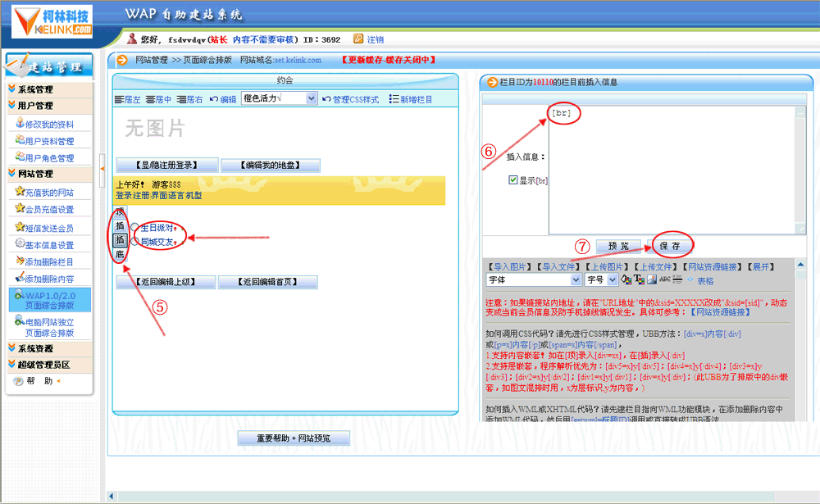Image resolution: width=820 pixels, height=504 pixels.
Task: Collapse the 系统管理 sidebar section
Action: pos(50,89)
